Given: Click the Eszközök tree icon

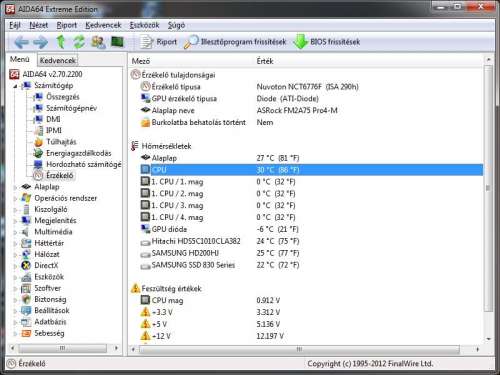Looking at the screenshot, I should coord(26,277).
